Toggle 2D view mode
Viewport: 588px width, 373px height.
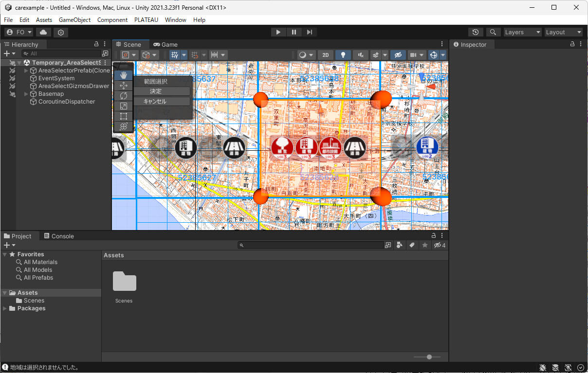(325, 55)
